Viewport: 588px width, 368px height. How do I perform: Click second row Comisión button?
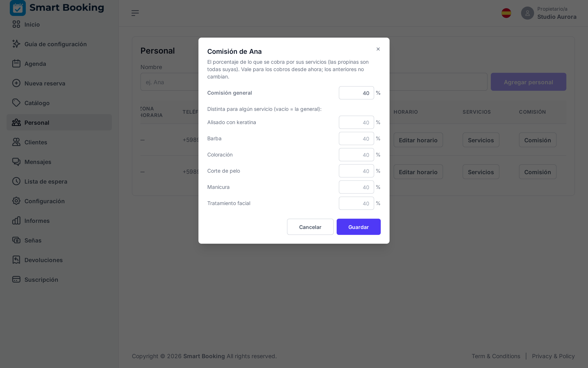[538, 172]
